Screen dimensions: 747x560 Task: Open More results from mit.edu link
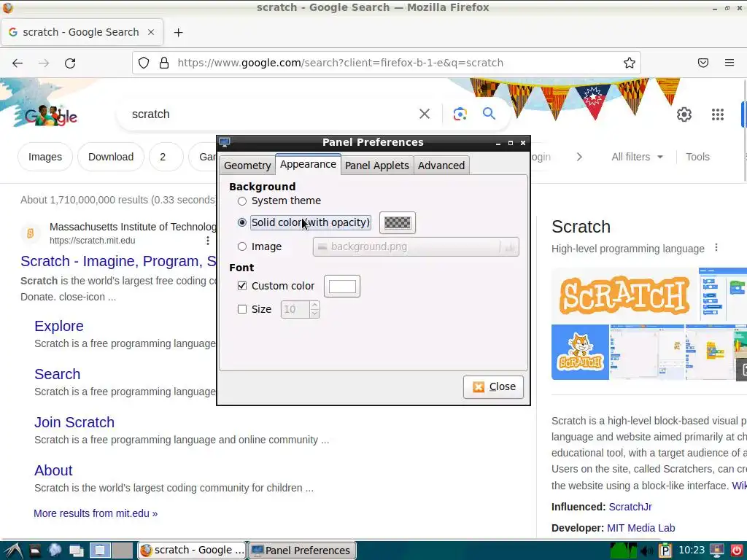click(96, 513)
